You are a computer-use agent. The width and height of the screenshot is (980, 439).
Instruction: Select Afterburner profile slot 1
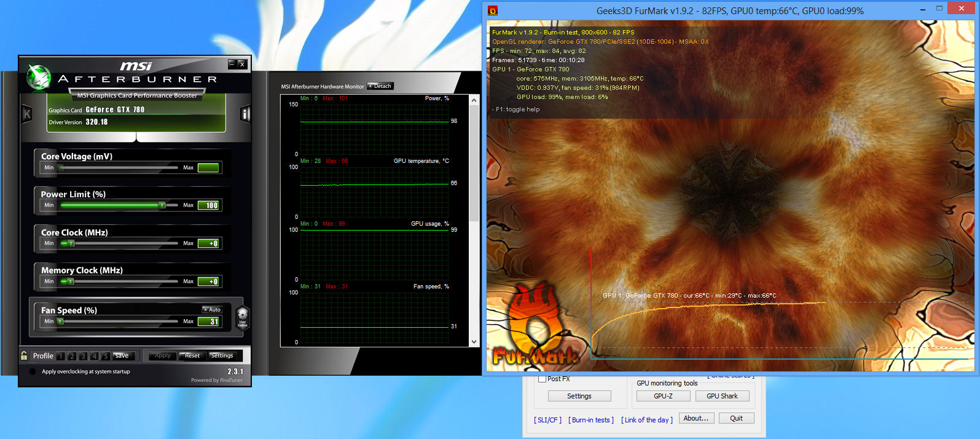tap(61, 356)
